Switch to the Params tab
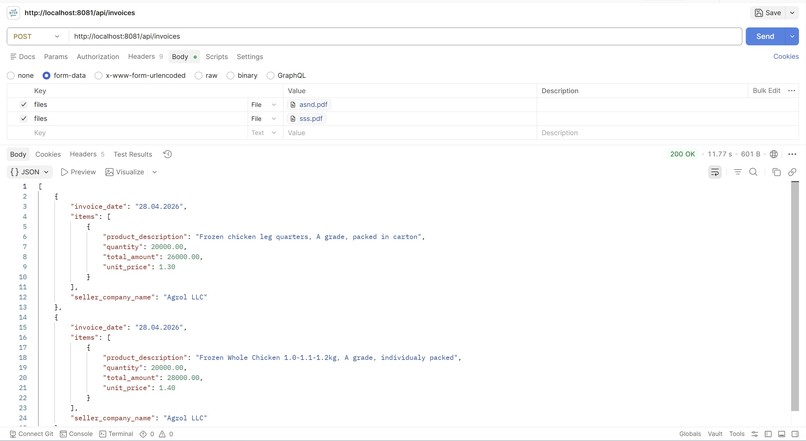 (x=56, y=57)
